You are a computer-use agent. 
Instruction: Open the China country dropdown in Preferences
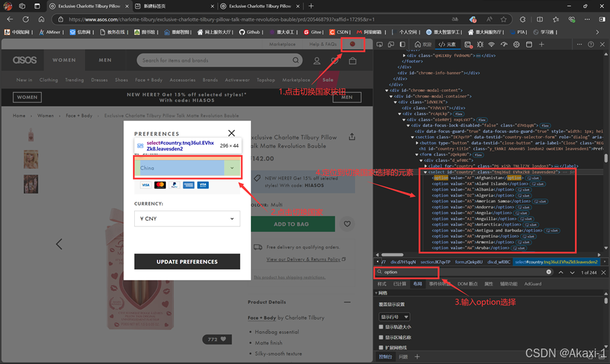pyautogui.click(x=187, y=168)
